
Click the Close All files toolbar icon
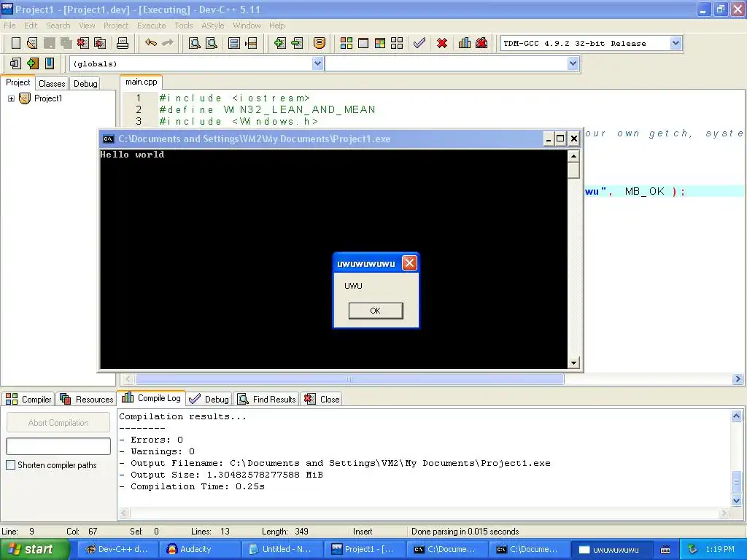[x=100, y=43]
